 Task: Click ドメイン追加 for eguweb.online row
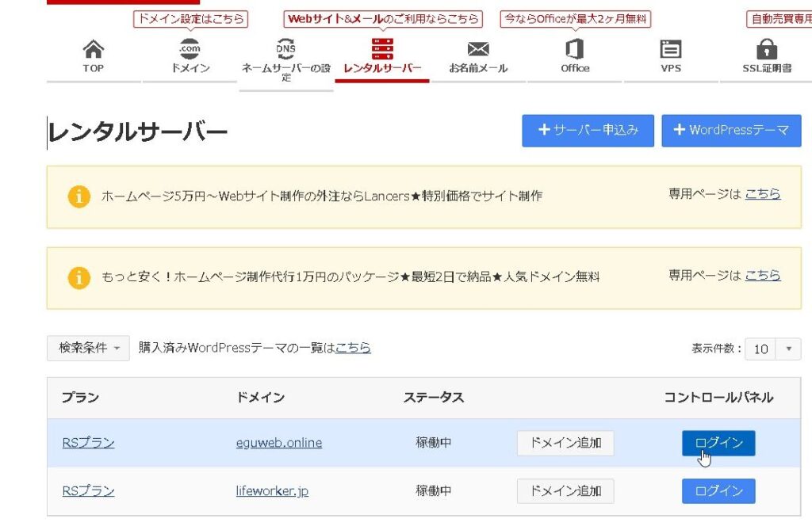pos(565,443)
